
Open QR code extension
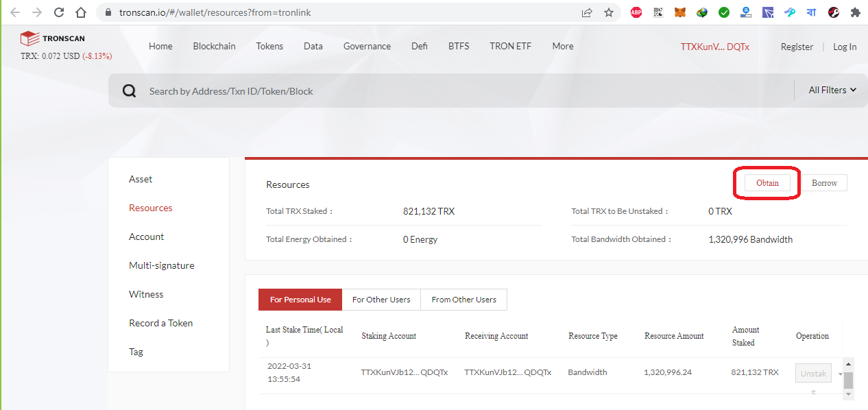coord(658,12)
